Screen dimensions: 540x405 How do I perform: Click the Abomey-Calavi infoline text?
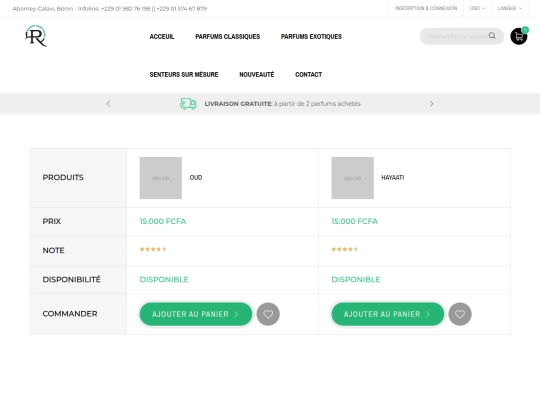pyautogui.click(x=110, y=9)
